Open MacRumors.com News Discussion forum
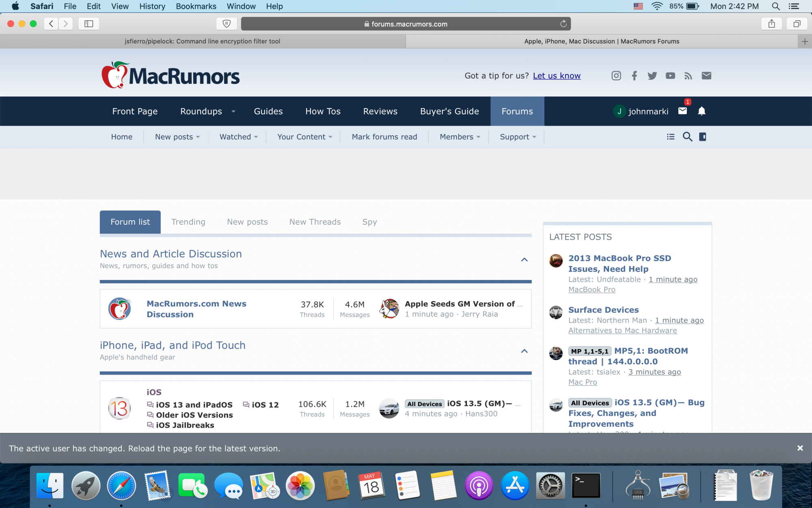812x508 pixels. click(x=197, y=309)
